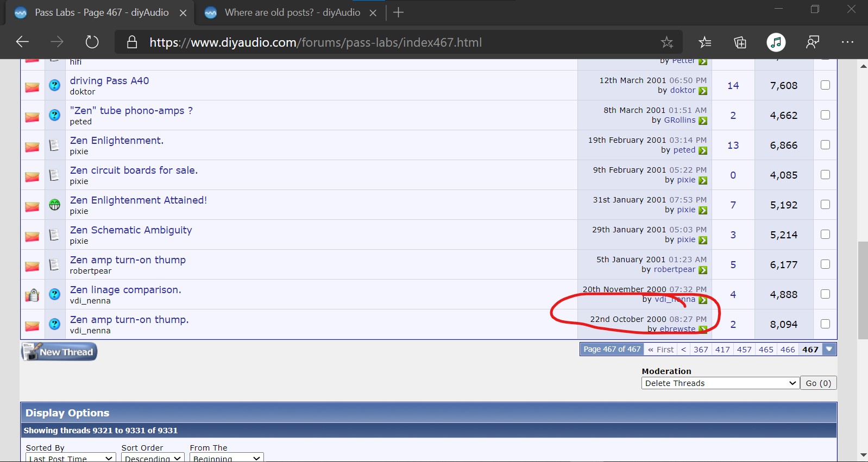Close the Pass Labs tab
The image size is (868, 462).
[183, 13]
